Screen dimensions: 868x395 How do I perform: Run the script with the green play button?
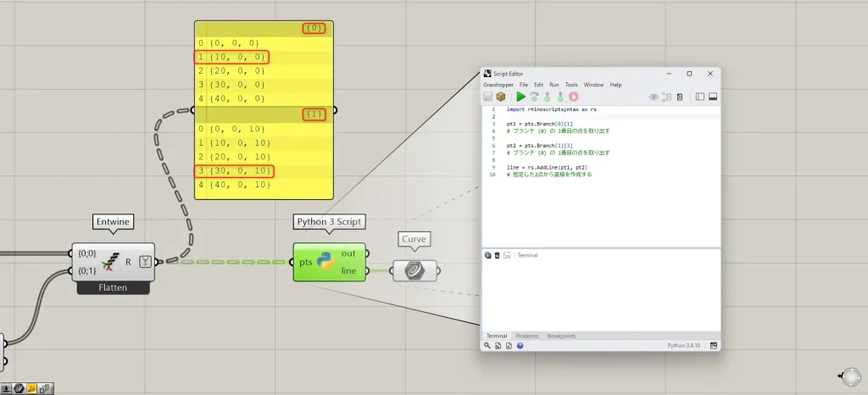(x=520, y=97)
